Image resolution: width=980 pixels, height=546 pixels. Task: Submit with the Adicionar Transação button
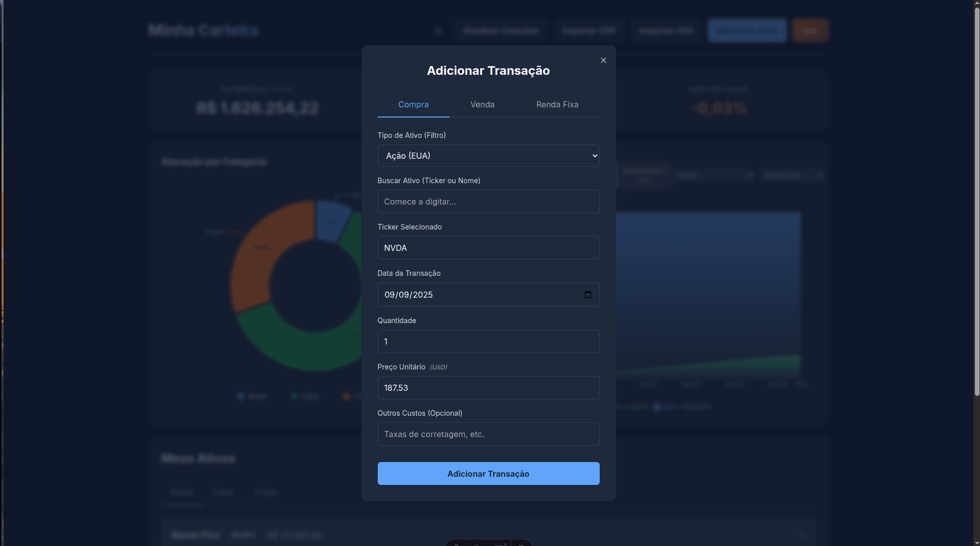pos(488,474)
